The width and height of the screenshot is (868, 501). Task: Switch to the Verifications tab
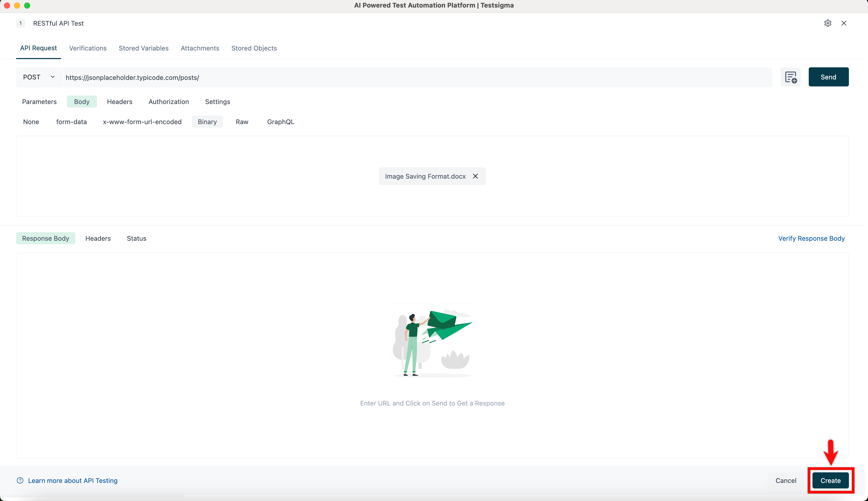(88, 48)
